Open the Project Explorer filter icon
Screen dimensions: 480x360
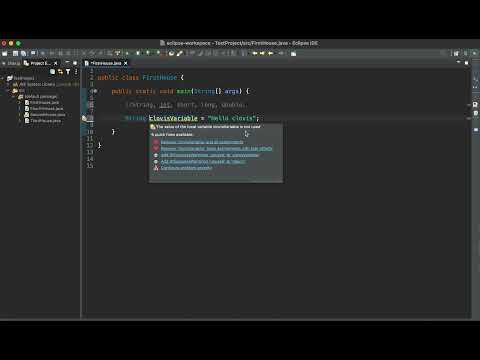click(x=68, y=72)
